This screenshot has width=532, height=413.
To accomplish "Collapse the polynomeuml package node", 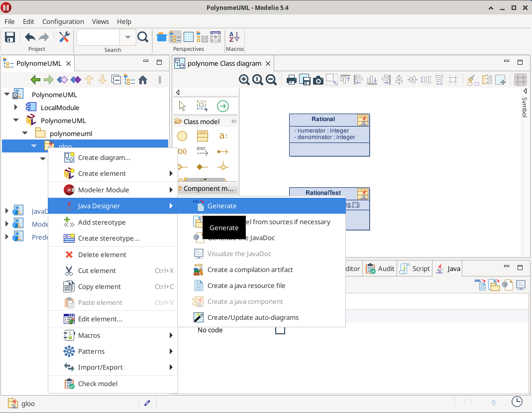I will [x=25, y=133].
